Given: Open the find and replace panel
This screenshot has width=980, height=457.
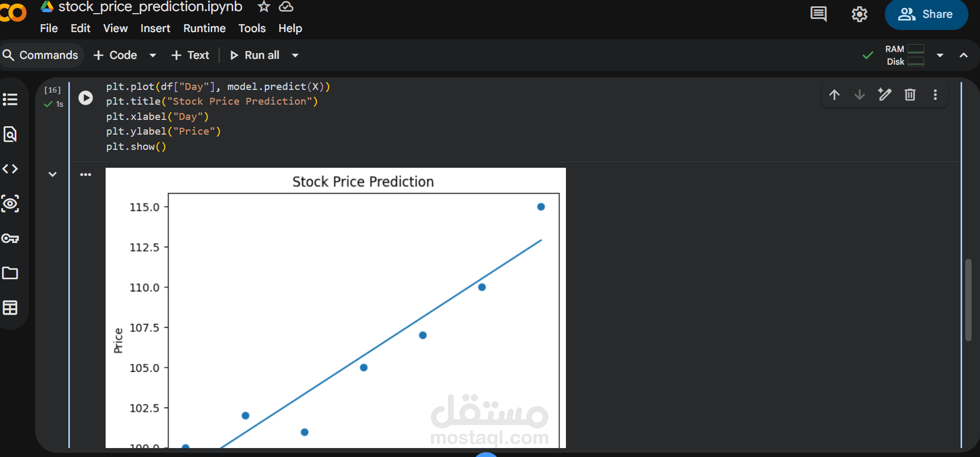Looking at the screenshot, I should pos(11,135).
